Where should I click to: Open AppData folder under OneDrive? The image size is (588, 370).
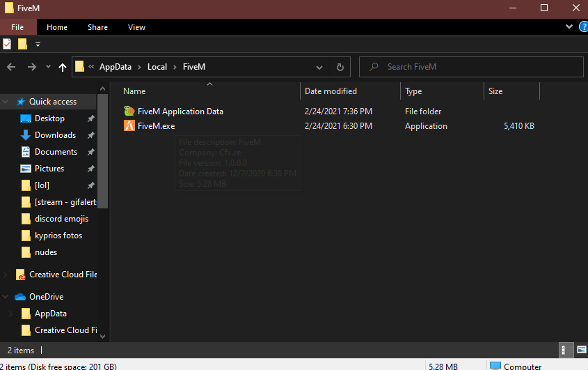[51, 314]
